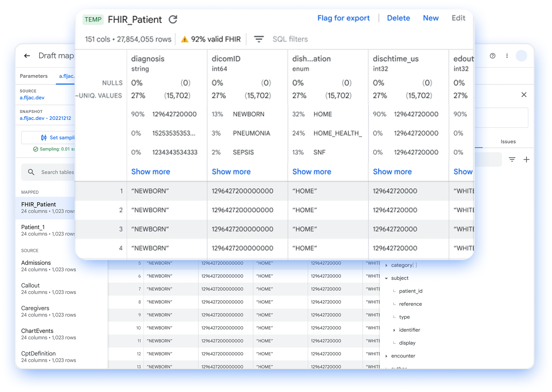Image resolution: width=552 pixels, height=392 pixels.
Task: Click the SNF value
Action: [319, 152]
